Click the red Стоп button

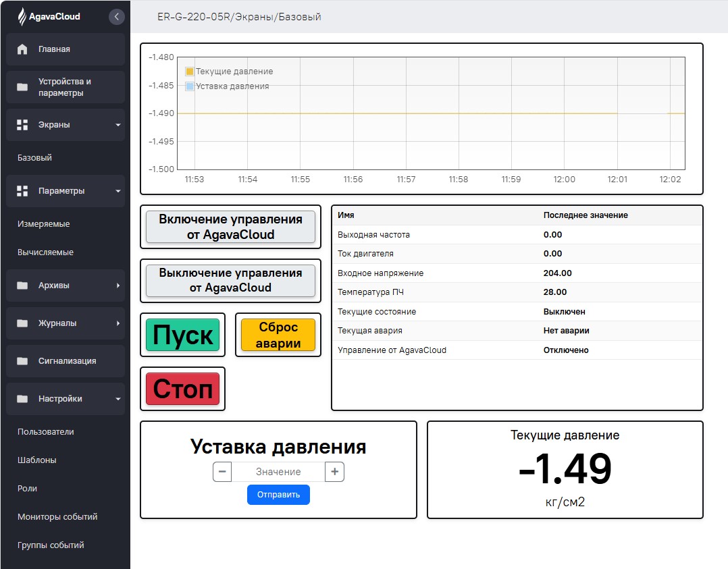(182, 389)
